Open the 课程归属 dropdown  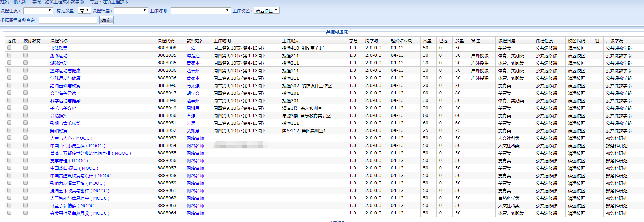(131, 11)
